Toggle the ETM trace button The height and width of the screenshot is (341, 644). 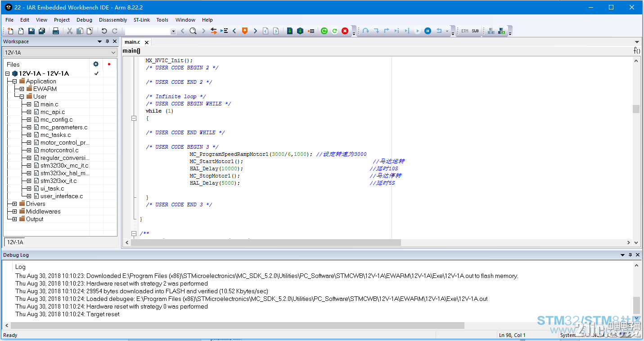pyautogui.click(x=464, y=31)
